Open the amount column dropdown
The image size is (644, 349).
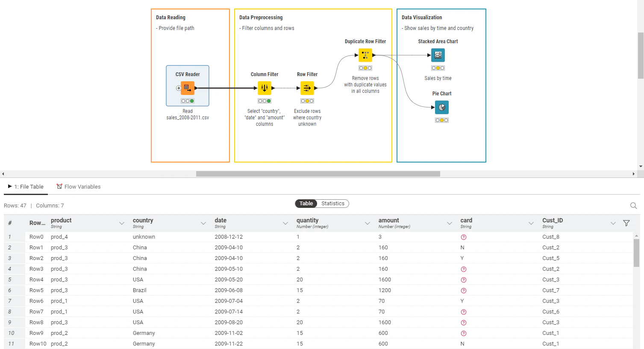pos(449,223)
